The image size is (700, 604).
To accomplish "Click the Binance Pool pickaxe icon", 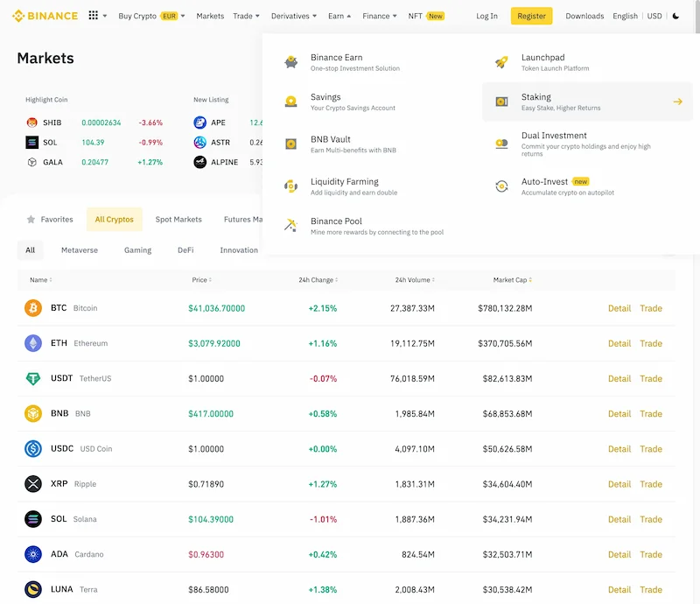I will pos(291,226).
